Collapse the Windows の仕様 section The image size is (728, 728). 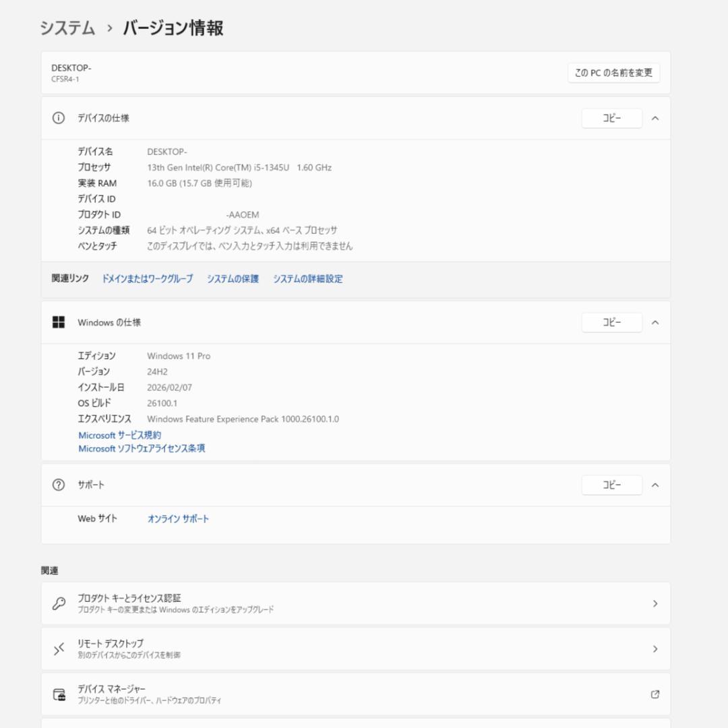point(655,322)
